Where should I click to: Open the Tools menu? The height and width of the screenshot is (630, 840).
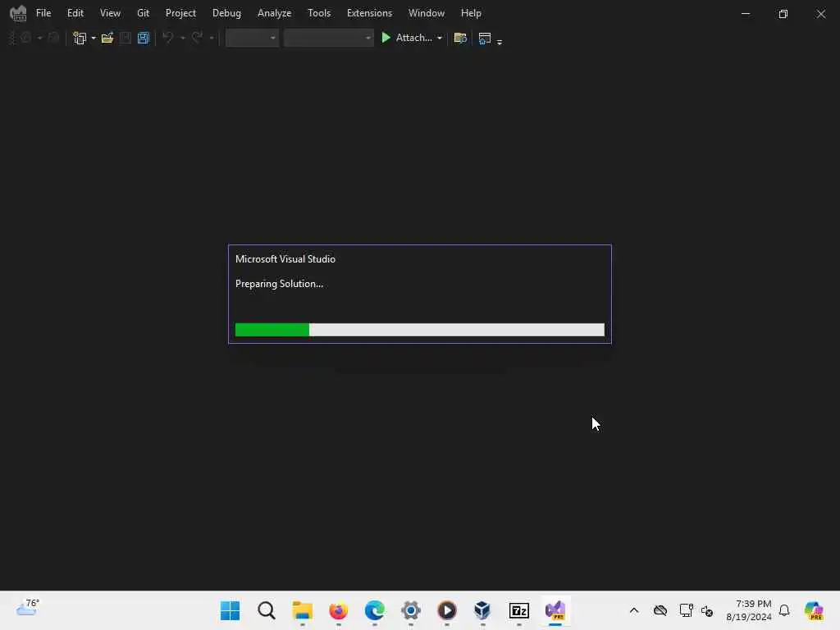(319, 13)
